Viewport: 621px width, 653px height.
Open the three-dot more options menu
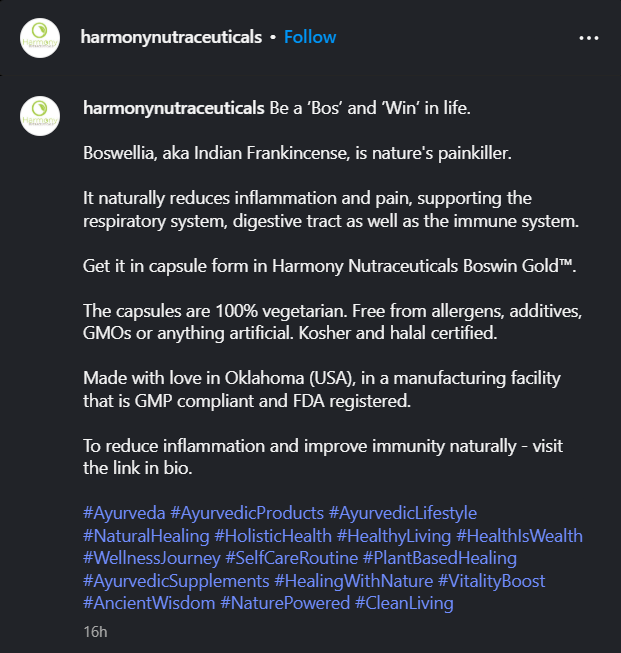[x=589, y=37]
